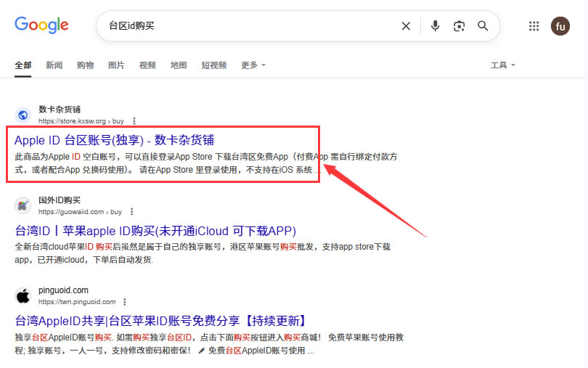Click the Google logo
588x368 pixels.
41,25
